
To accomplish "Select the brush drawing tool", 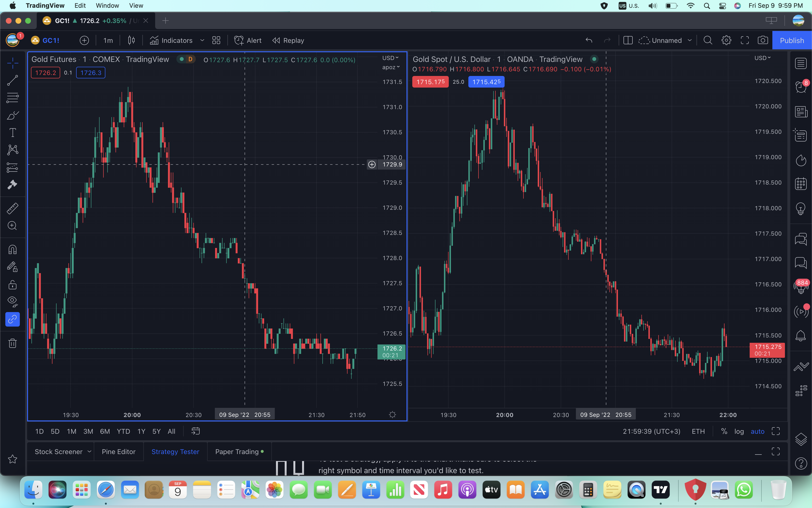I will coord(12,115).
